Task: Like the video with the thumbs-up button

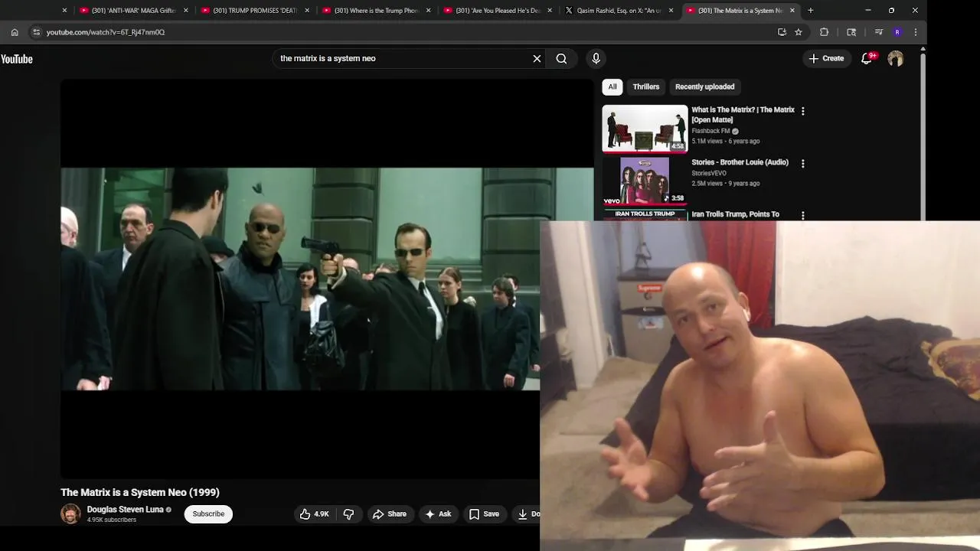Action: pos(315,514)
